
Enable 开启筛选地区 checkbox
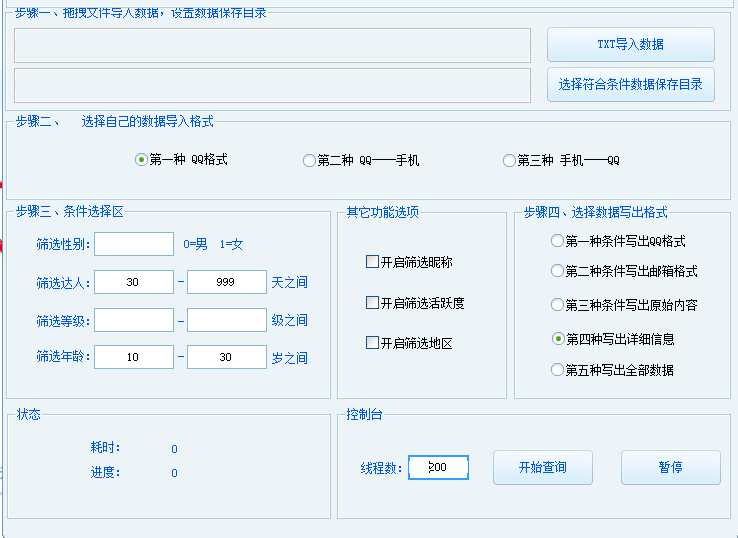(x=409, y=343)
